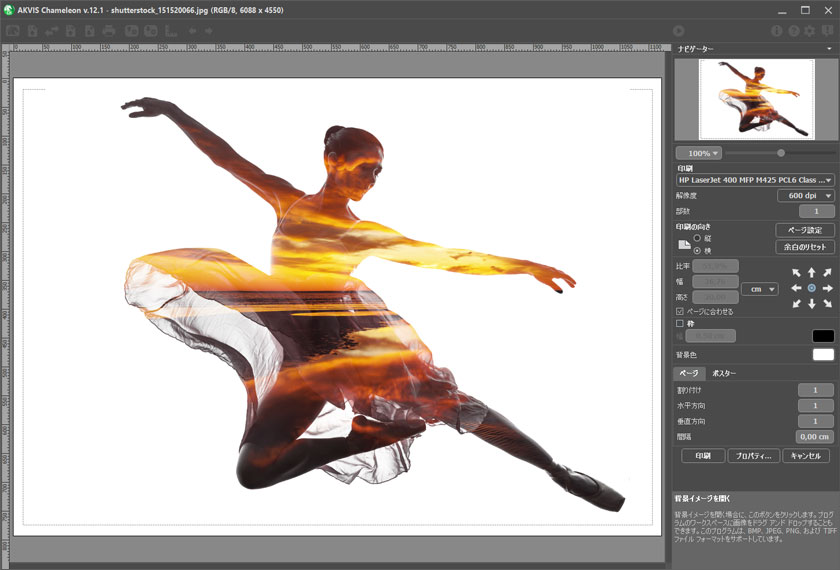The image size is (840, 570).
Task: Click the 部数 copies input field
Action: tap(816, 211)
